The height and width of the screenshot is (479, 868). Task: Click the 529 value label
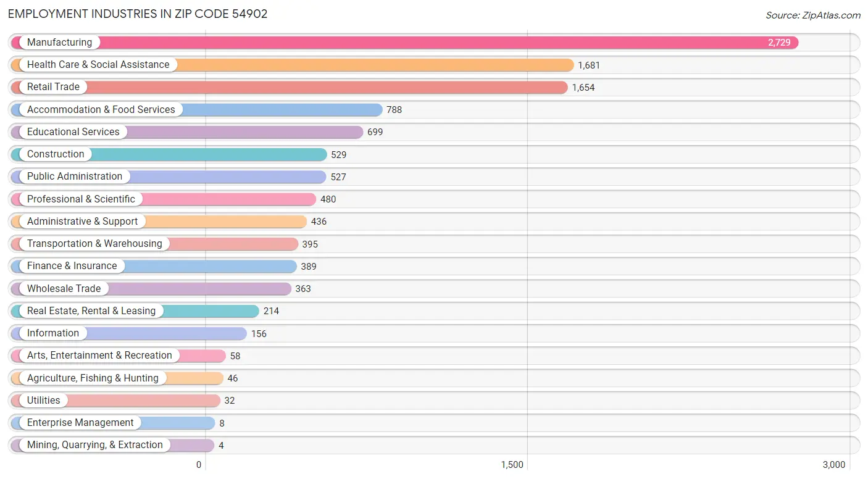point(339,154)
